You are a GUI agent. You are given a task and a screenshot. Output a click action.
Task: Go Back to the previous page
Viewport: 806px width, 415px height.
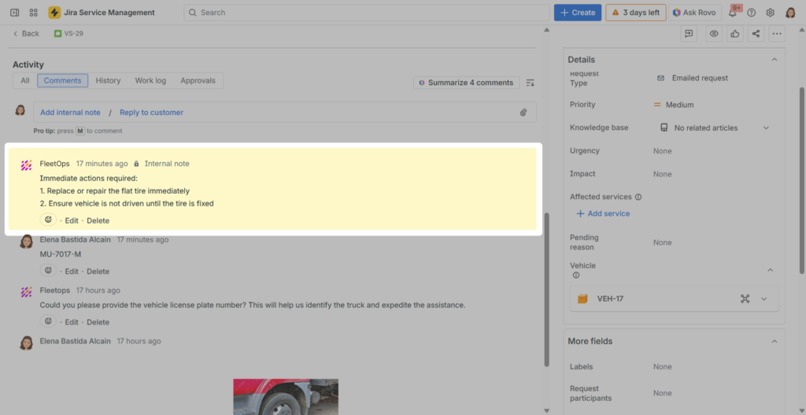click(26, 33)
